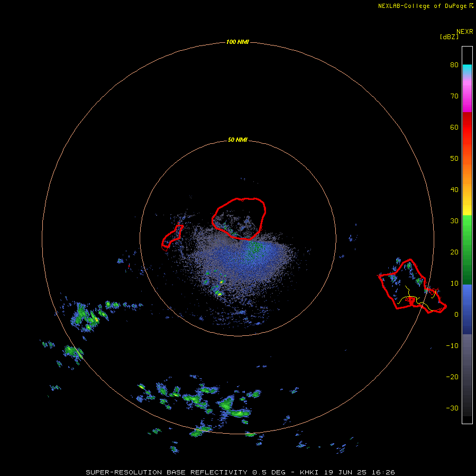Click the 70 value on the dBZ scale
Screen dimensions: 476x476
(454, 96)
